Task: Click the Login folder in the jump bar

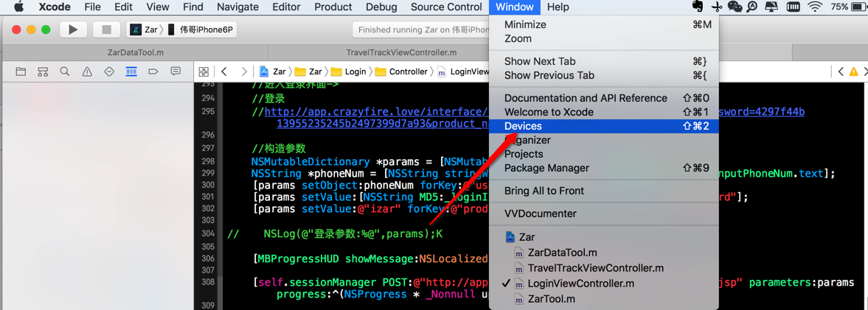Action: click(x=348, y=71)
